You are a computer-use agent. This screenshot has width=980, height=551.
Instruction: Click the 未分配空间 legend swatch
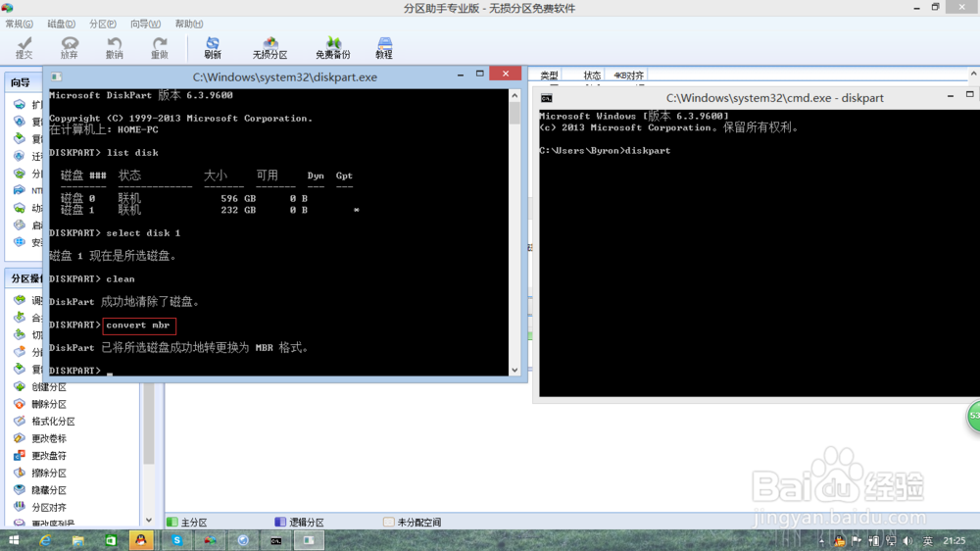pos(389,522)
